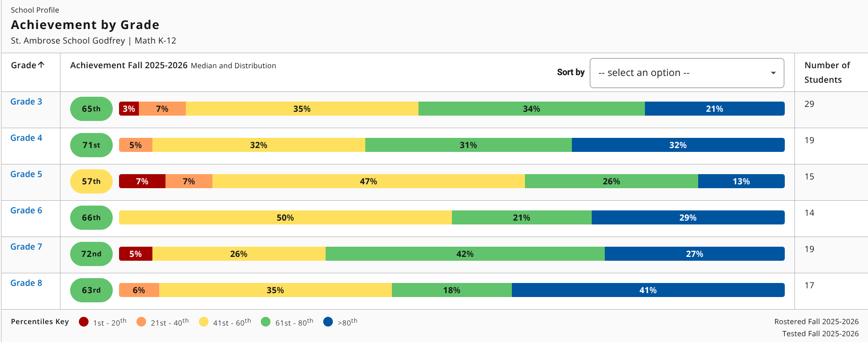Click the Sort by dropdown caret arrow
Viewport: 868px width, 342px height.
773,73
